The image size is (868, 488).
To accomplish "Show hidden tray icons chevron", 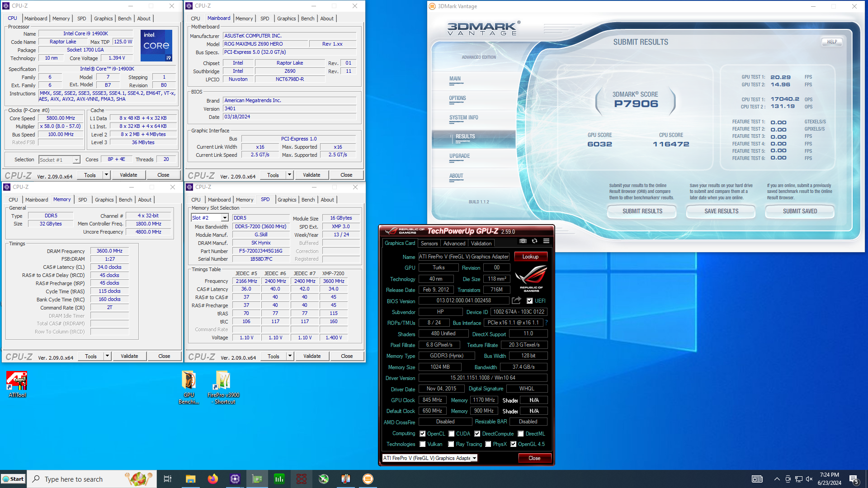I will point(777,479).
